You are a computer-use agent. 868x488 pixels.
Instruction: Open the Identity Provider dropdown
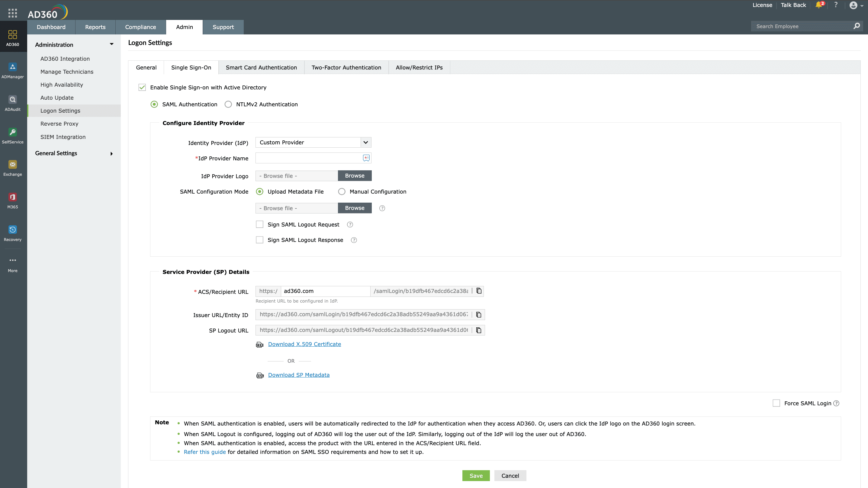tap(313, 142)
